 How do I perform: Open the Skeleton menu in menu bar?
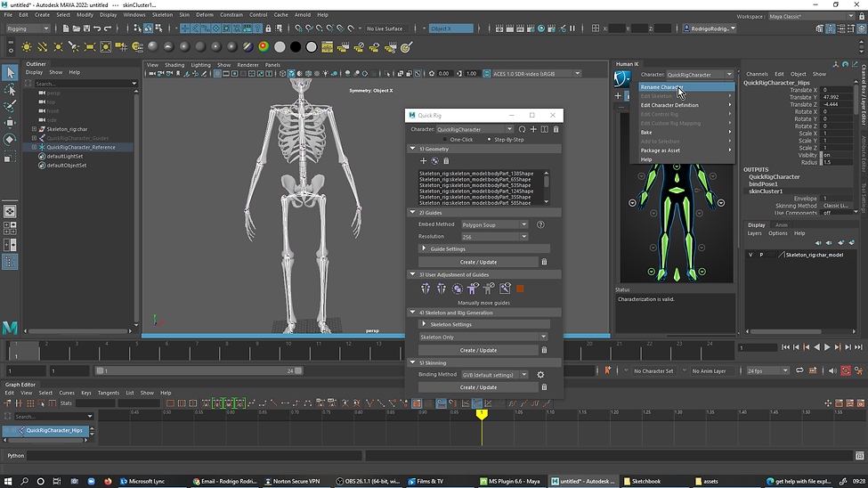pyautogui.click(x=162, y=15)
